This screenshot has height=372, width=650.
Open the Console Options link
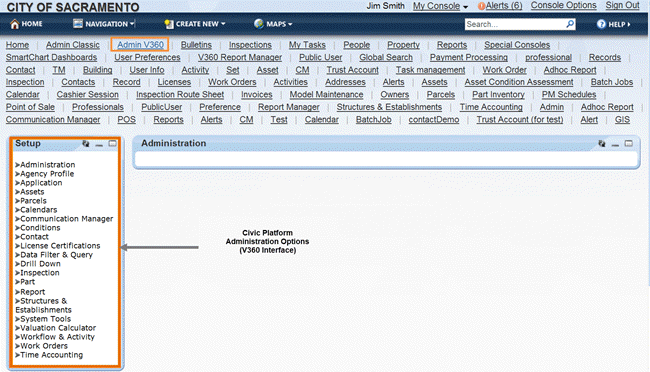point(563,5)
